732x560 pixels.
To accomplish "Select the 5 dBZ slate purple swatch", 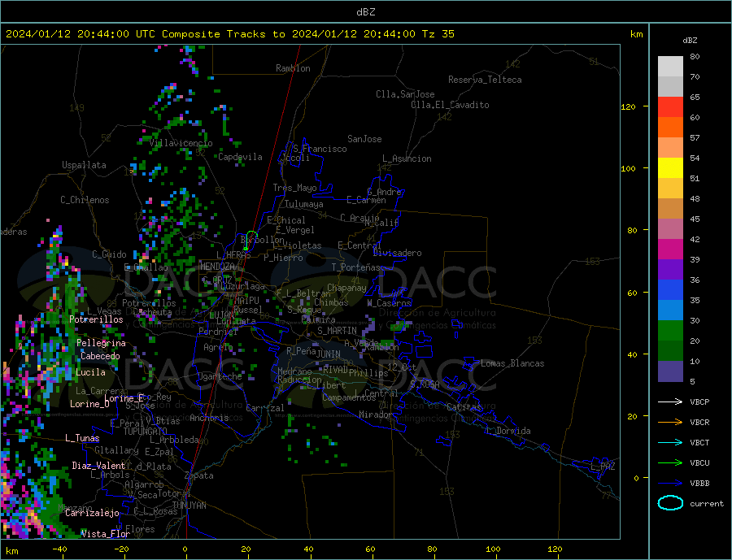I will [670, 371].
